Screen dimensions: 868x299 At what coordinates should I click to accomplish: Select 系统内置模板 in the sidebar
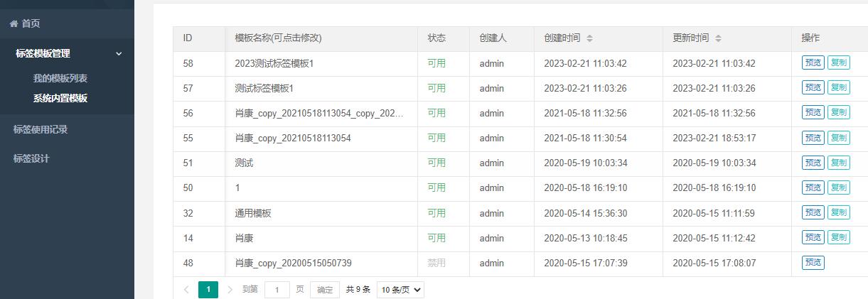60,98
